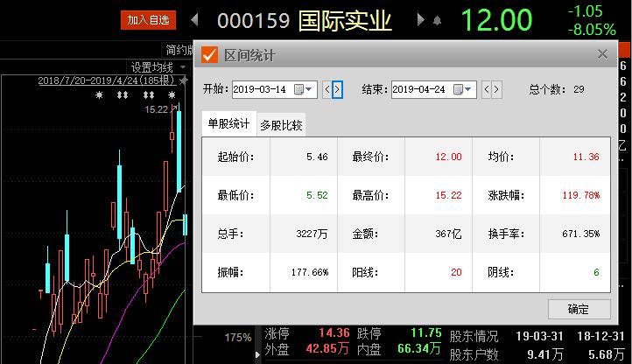The width and height of the screenshot is (632, 364).
Task: Click the orange checkmark icon in dialog title
Action: tap(209, 55)
